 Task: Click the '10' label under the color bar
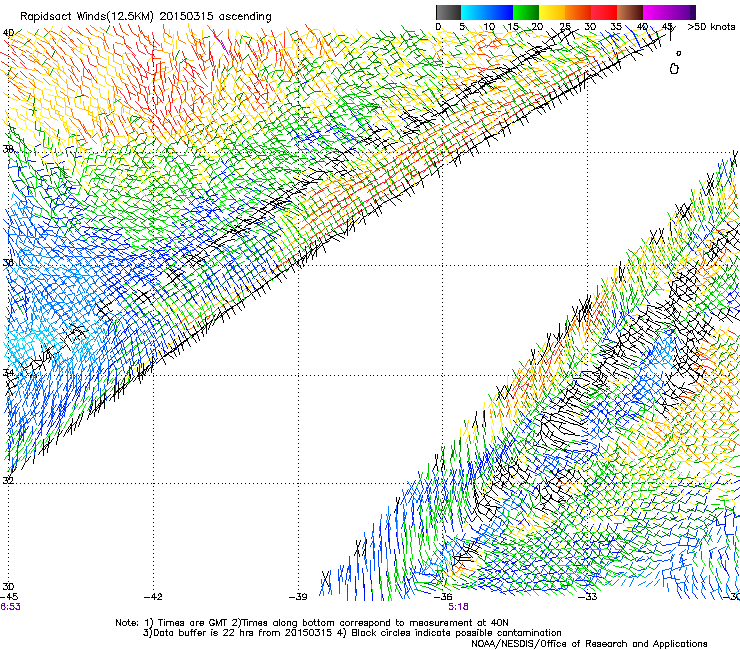489,27
